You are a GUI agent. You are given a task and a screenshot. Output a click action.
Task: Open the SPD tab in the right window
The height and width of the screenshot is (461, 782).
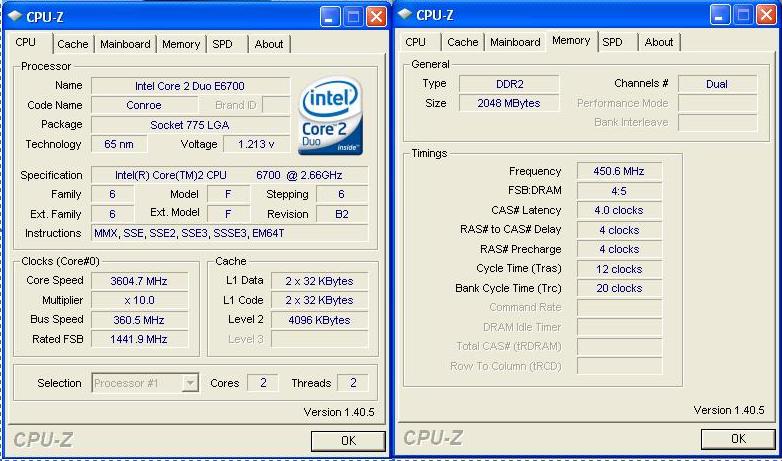[x=612, y=42]
